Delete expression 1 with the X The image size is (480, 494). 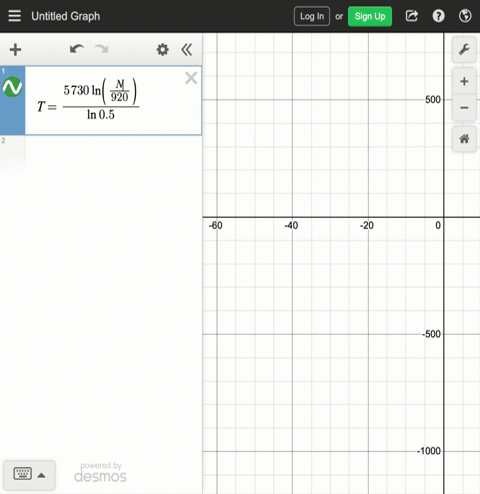coord(191,78)
